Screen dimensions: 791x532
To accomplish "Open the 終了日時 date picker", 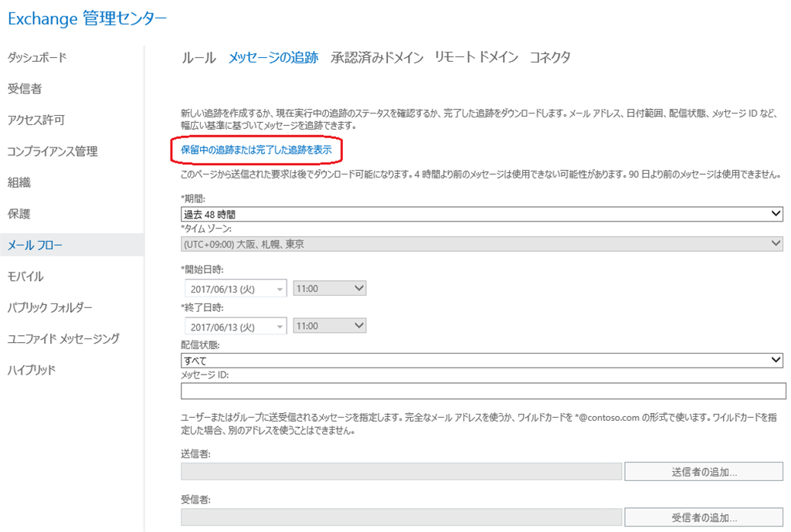I will pos(236,327).
